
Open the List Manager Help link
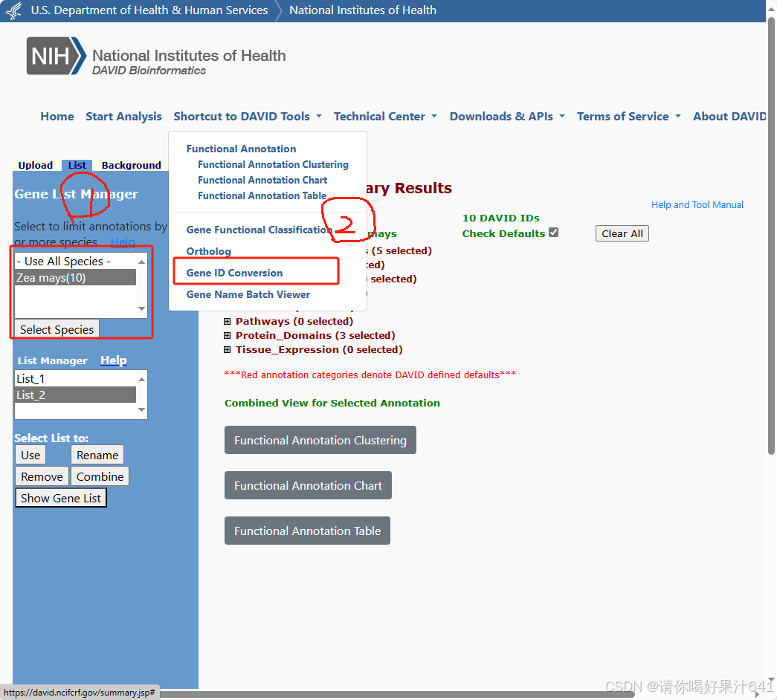[114, 360]
